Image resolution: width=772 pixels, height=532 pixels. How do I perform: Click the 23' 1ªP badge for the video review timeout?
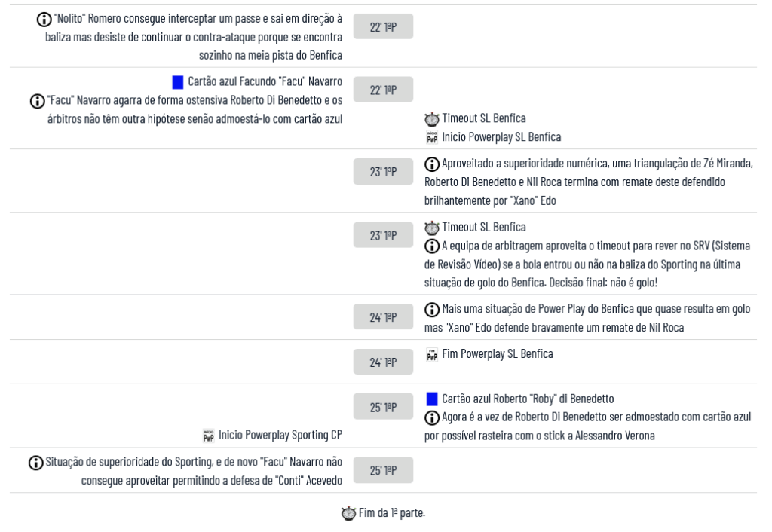384,235
